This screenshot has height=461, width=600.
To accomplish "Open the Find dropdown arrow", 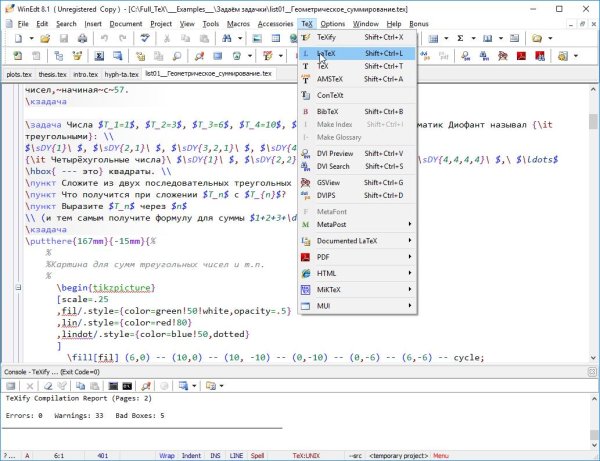I will (x=240, y=38).
